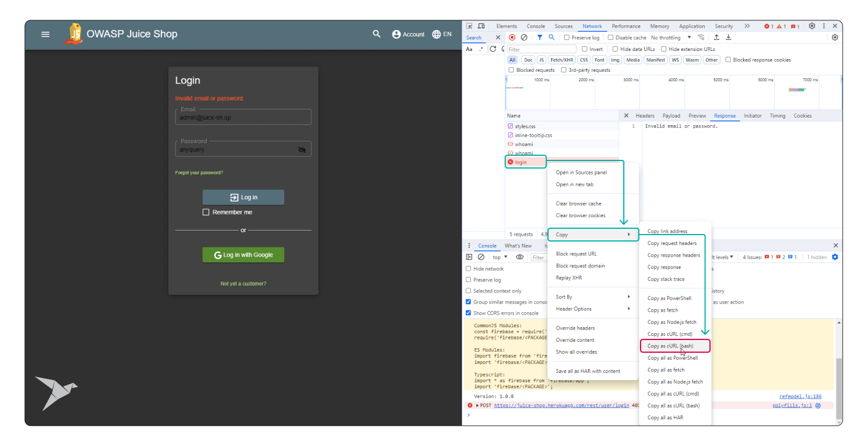Click the Email input field on login form
The image size is (868, 446).
pos(243,116)
